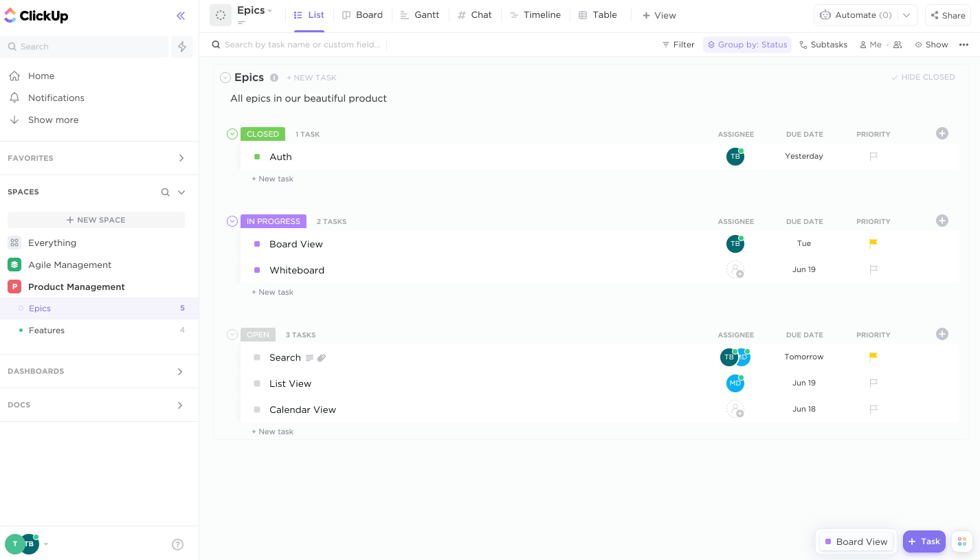980x560 pixels.
Task: Click the description icon next to Search task
Action: [311, 357]
